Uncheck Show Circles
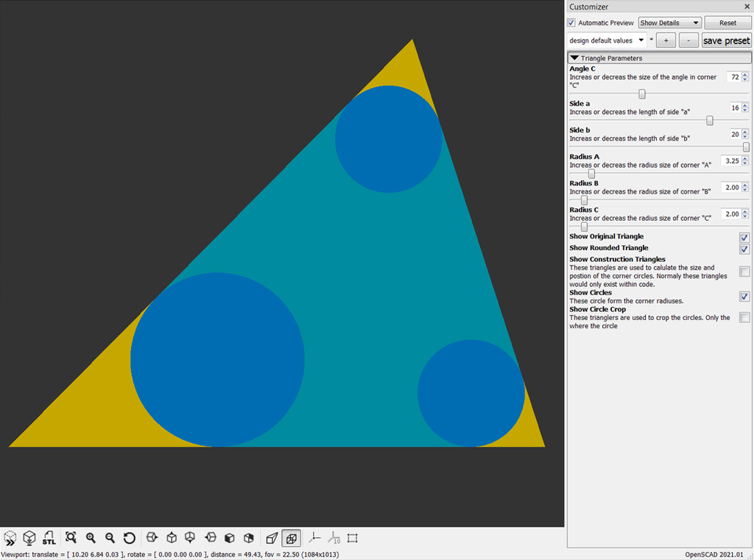Viewport: 754px width, 560px height. click(744, 297)
